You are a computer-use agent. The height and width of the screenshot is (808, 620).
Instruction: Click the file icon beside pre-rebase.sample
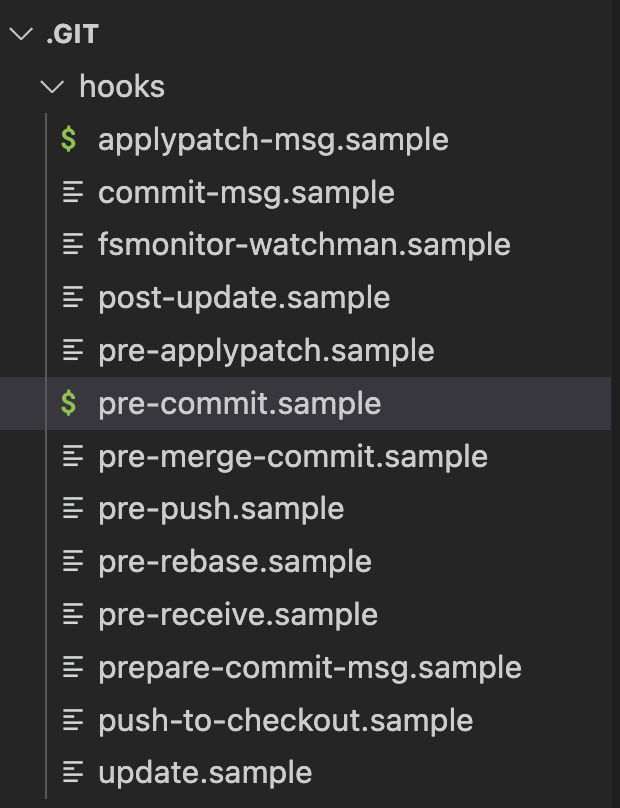(72, 562)
